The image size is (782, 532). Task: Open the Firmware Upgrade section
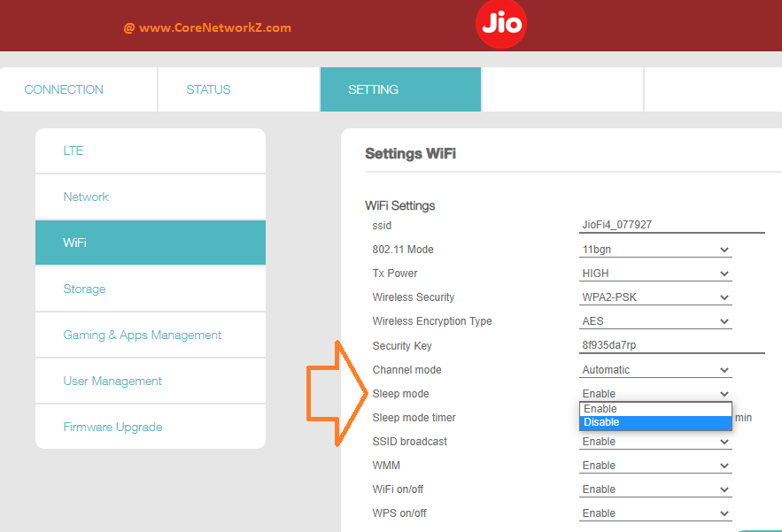[112, 427]
